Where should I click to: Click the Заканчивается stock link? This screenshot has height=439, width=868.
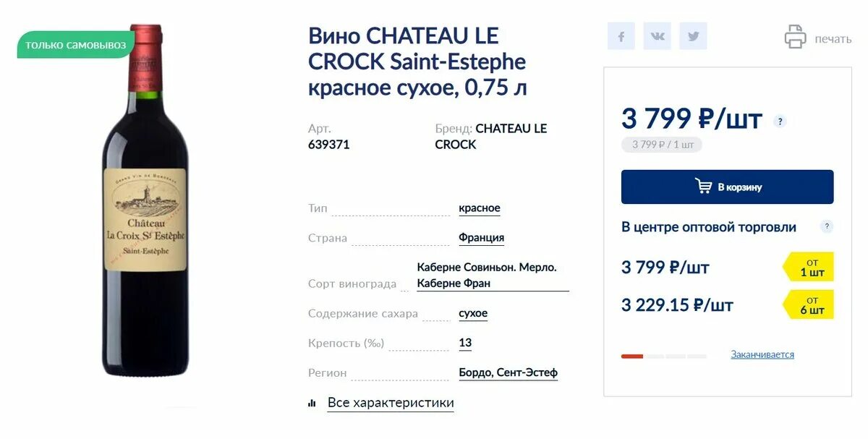[762, 354]
